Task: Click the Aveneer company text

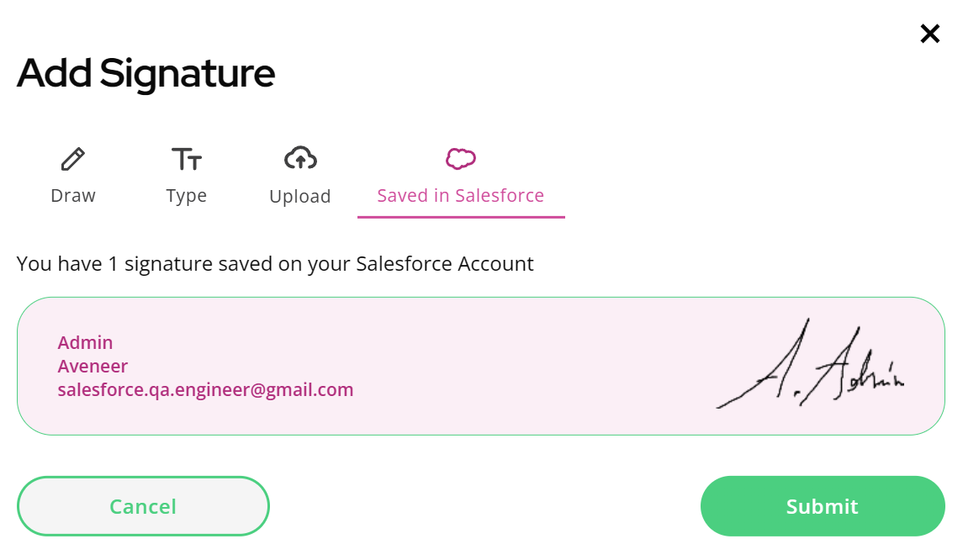Action: 93,367
